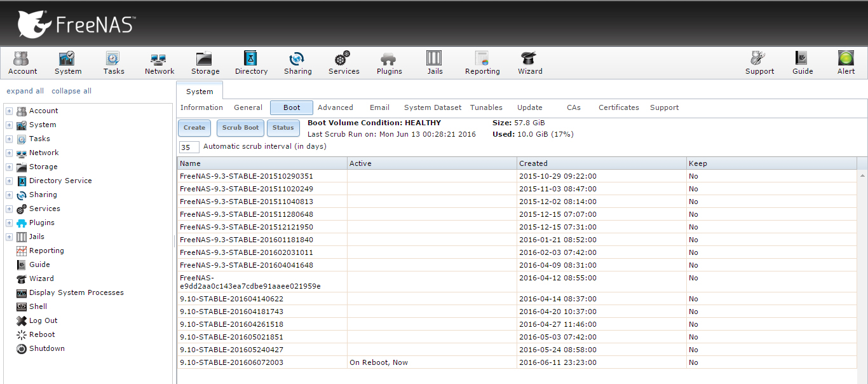Click the Status button

(x=283, y=128)
